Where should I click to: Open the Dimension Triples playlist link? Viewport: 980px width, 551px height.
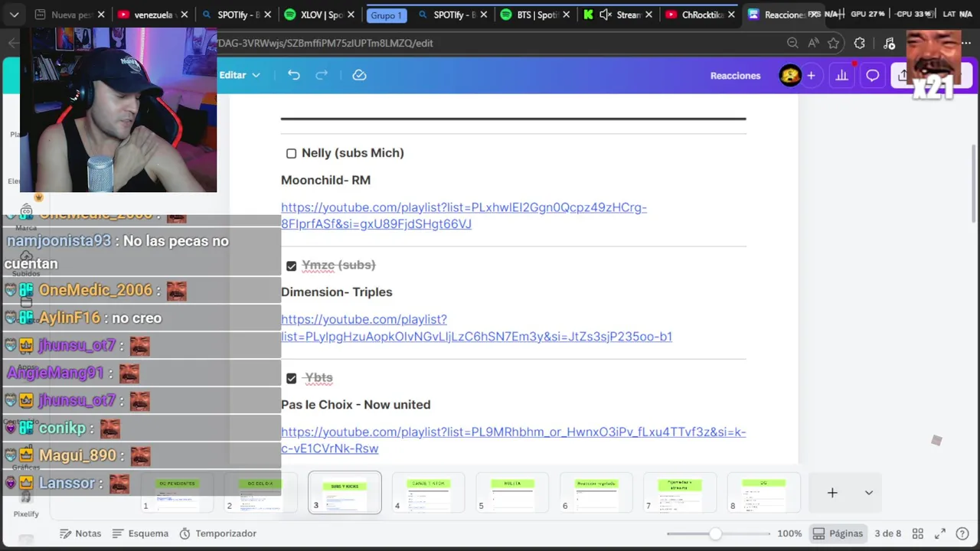point(476,328)
